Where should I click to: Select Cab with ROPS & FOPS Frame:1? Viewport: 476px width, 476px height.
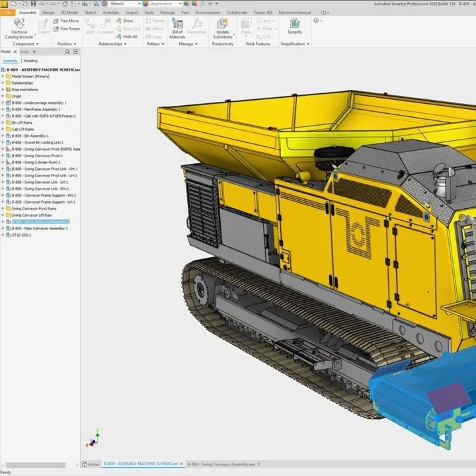44,116
